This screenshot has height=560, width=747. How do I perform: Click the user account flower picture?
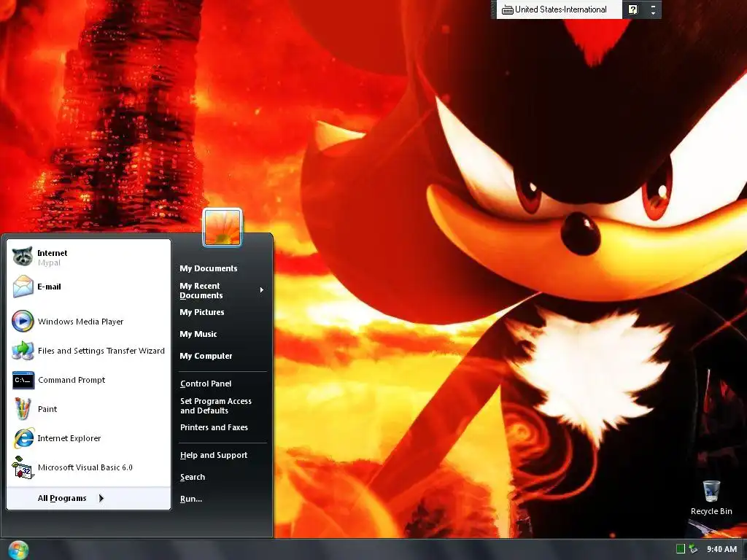tap(222, 227)
